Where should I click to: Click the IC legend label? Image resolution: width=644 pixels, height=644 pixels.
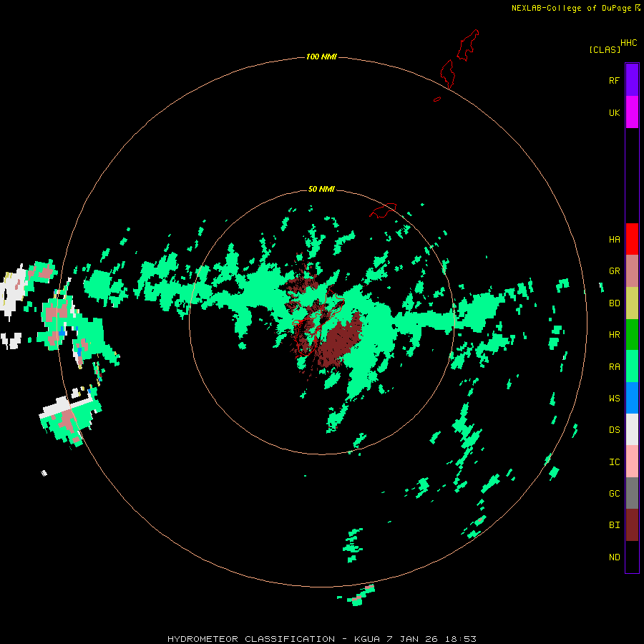point(614,462)
